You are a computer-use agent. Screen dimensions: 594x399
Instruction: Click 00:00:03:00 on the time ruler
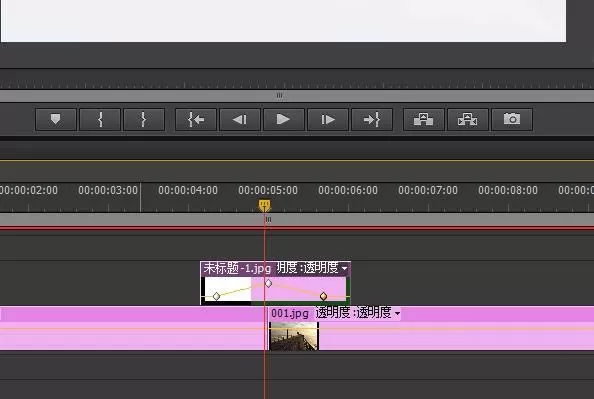click(x=108, y=190)
